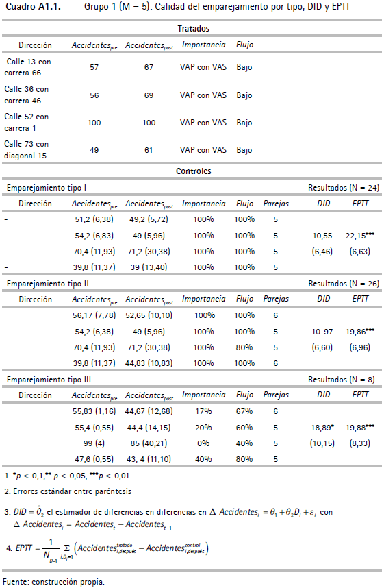Select the 99 (4) accidentes cell

(94, 443)
